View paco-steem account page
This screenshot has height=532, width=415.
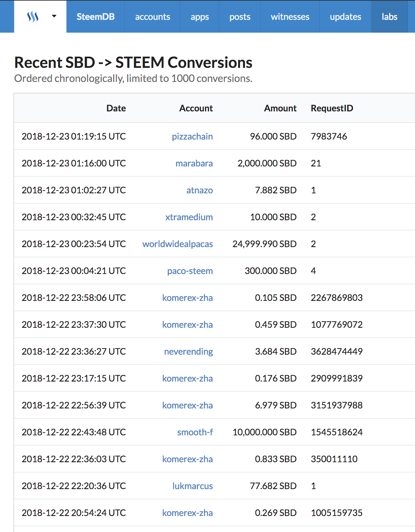click(190, 271)
